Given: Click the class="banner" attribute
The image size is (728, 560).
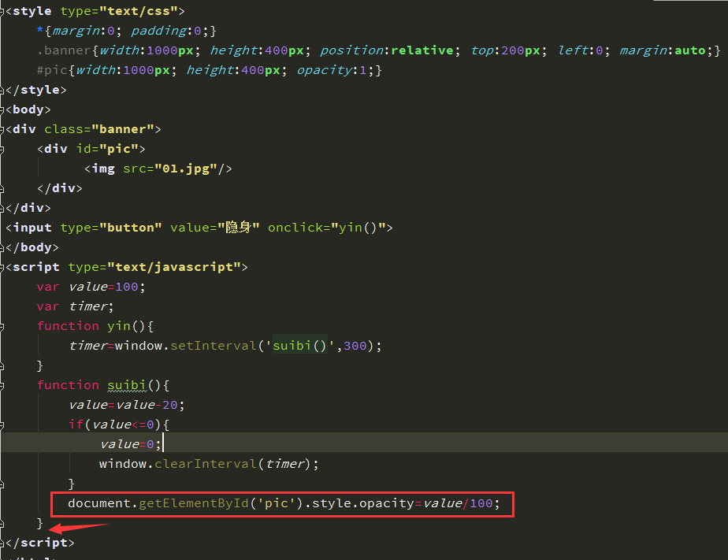Looking at the screenshot, I should [99, 129].
